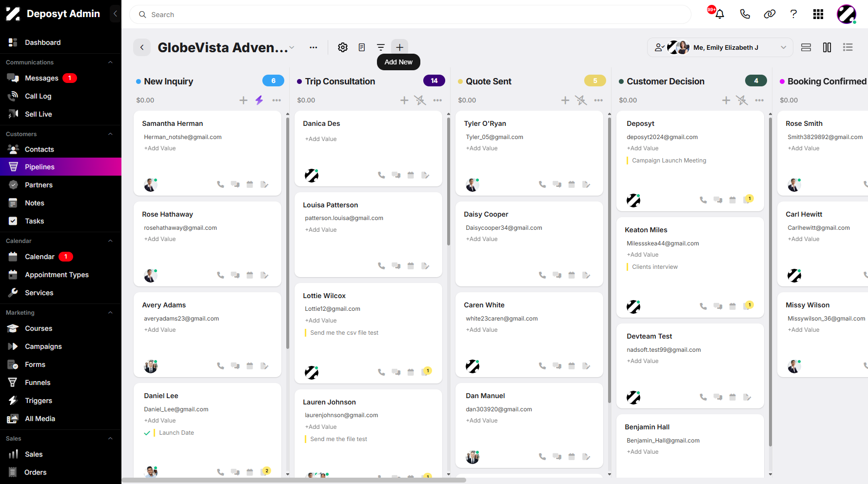The width and height of the screenshot is (868, 484).
Task: Click the filter icon beside the gear
Action: tap(381, 47)
